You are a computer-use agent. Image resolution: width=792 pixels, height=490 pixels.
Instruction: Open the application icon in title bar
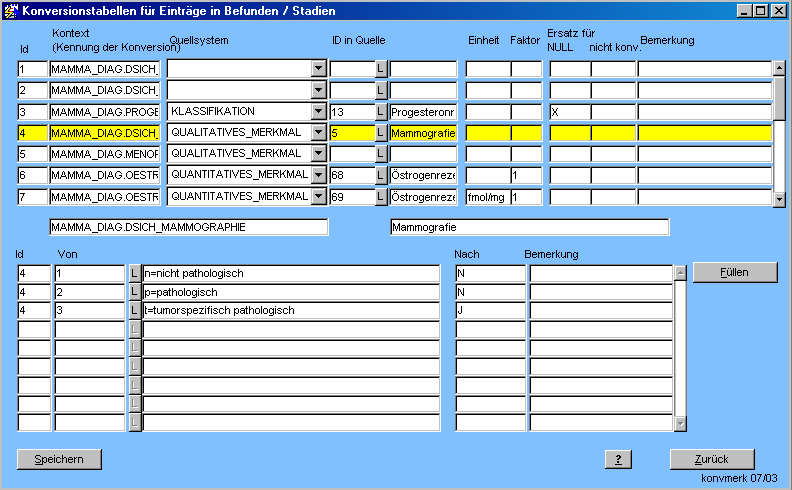pyautogui.click(x=11, y=10)
